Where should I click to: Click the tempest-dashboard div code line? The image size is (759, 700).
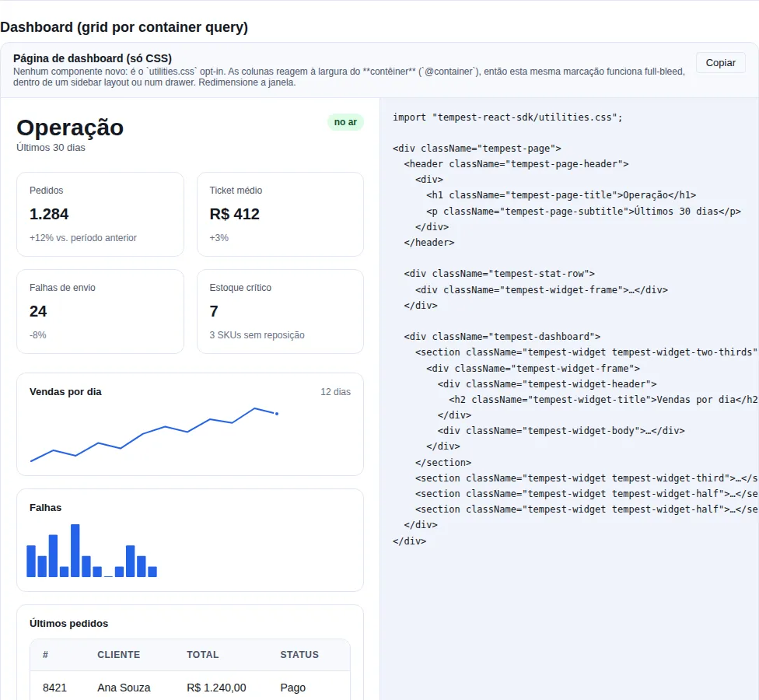(502, 337)
